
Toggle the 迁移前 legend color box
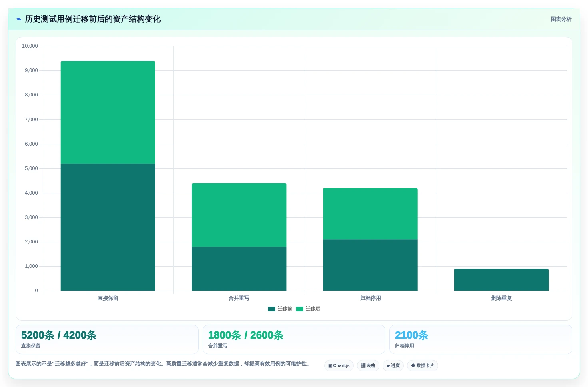pos(271,309)
